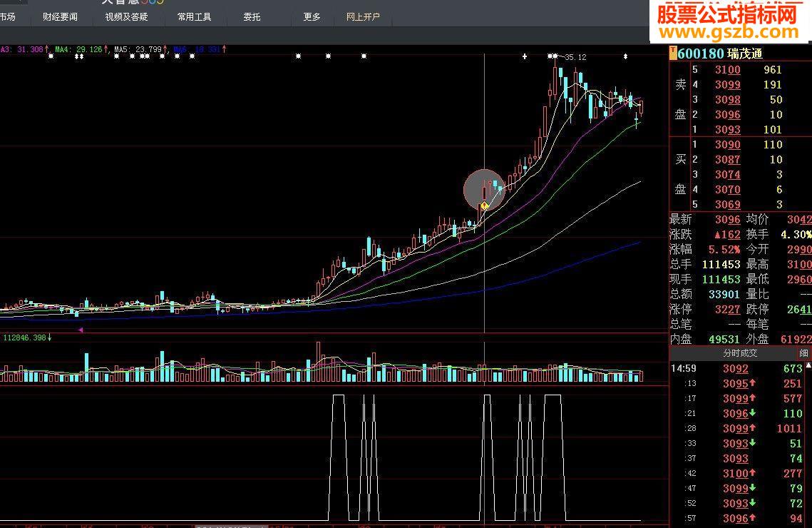Screen dimensions: 812x528
Task: Click the MA5: 23.799 indicator label
Action: click(141, 49)
